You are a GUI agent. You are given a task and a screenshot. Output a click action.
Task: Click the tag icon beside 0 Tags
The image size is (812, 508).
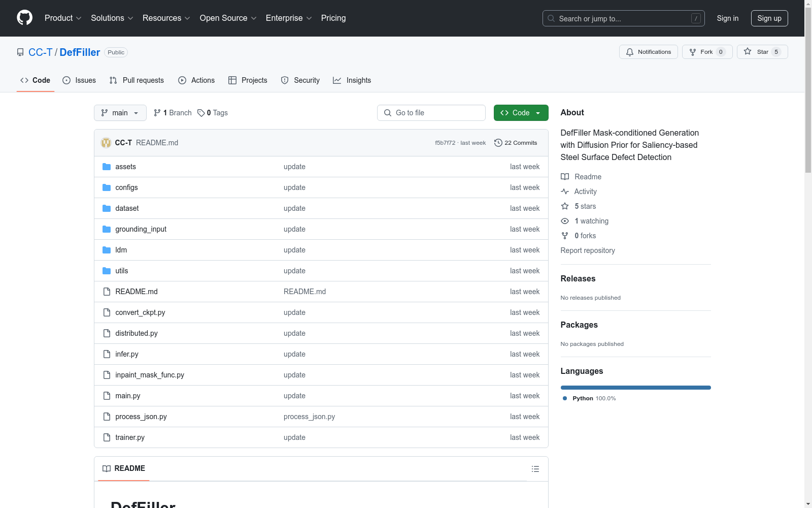(x=201, y=113)
